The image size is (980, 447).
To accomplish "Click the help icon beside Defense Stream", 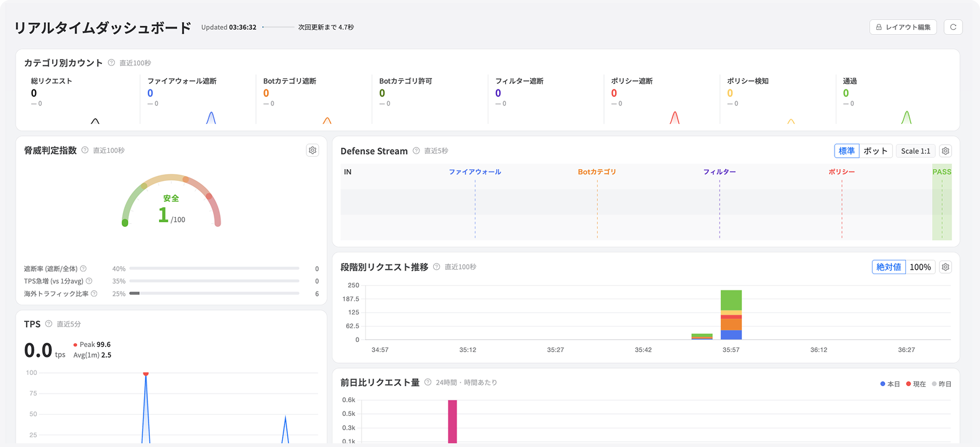I will [x=416, y=151].
